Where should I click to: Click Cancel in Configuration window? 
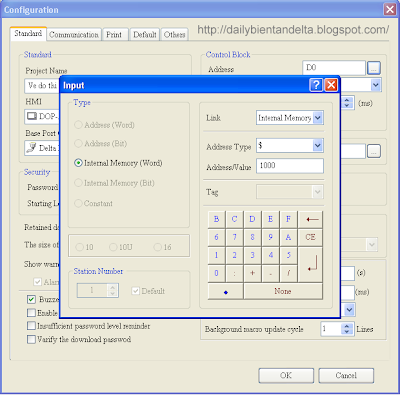click(346, 376)
